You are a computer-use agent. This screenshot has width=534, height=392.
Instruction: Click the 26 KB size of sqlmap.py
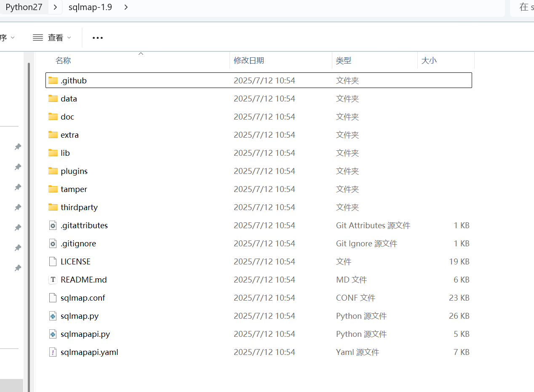point(459,316)
